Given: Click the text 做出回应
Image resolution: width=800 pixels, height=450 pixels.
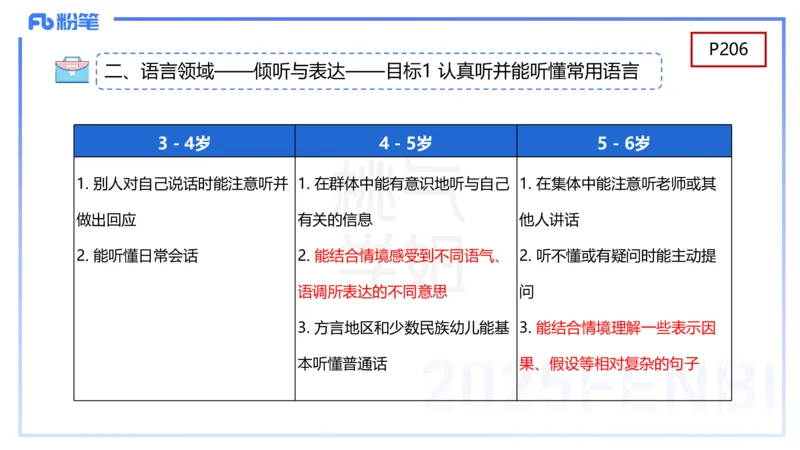Looking at the screenshot, I should [x=106, y=220].
